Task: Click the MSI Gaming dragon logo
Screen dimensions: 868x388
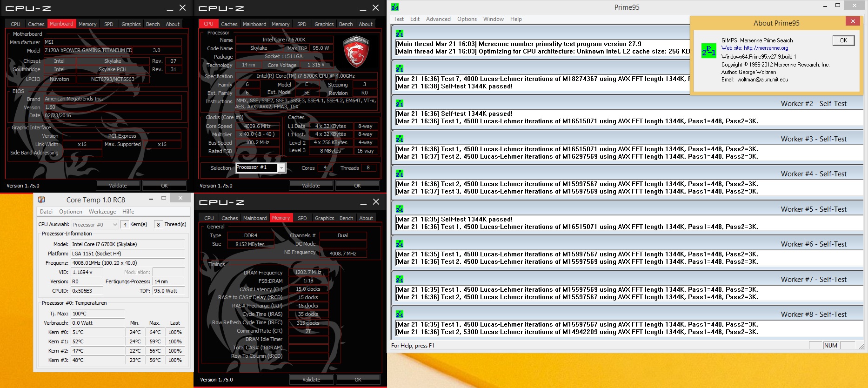Action: pyautogui.click(x=356, y=52)
